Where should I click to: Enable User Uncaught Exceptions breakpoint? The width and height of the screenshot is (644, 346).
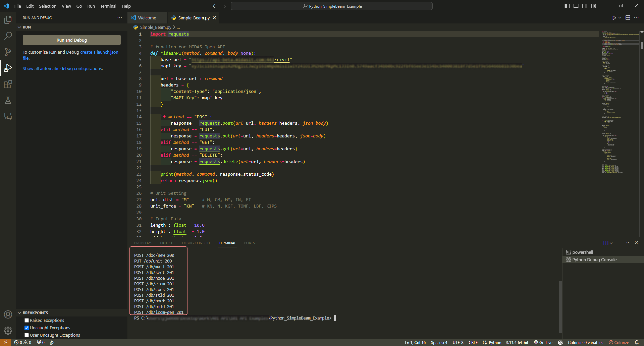[x=26, y=335]
